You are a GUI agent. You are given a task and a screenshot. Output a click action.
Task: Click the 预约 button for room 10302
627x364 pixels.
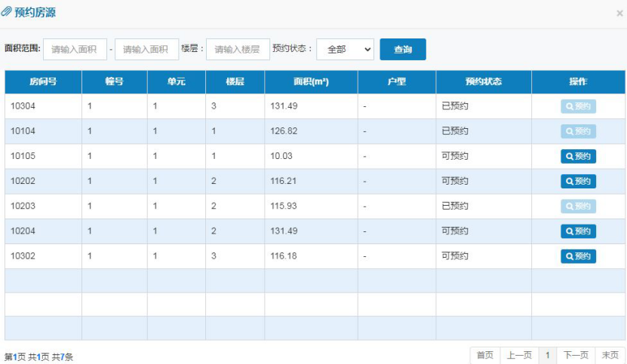578,256
